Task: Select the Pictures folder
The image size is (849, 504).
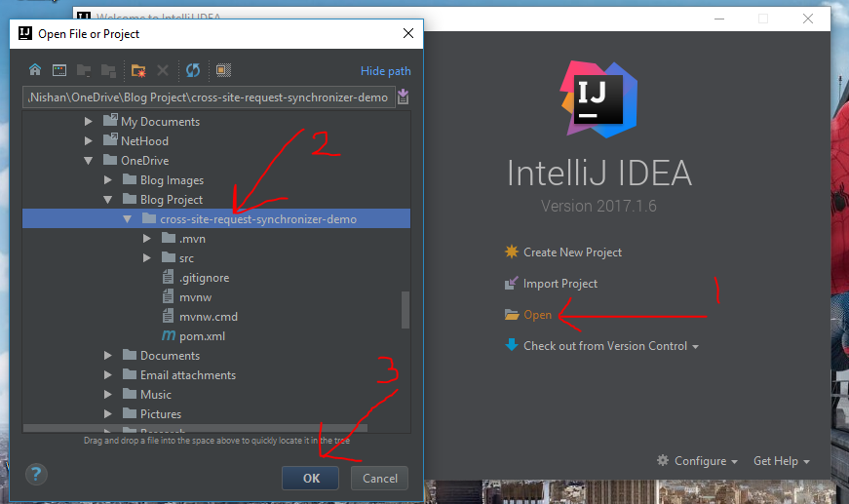Action: (161, 414)
